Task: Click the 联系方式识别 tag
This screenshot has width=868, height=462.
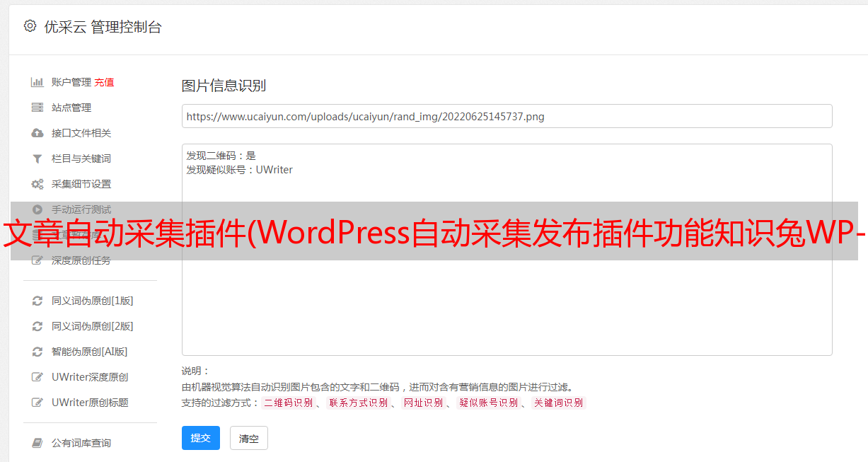Action: (358, 403)
